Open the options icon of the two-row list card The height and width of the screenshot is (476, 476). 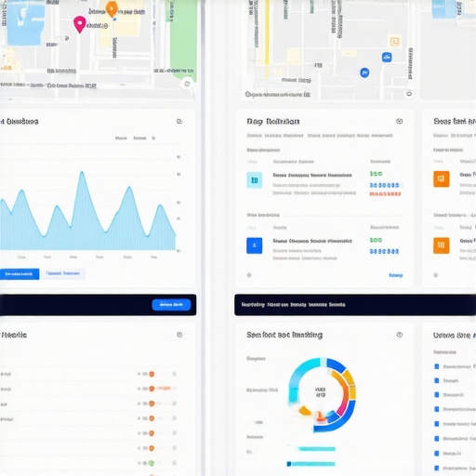(400, 121)
